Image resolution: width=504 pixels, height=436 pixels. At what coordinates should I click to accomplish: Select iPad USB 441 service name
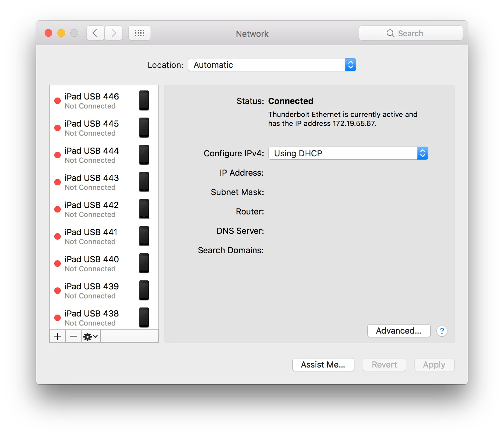(91, 232)
